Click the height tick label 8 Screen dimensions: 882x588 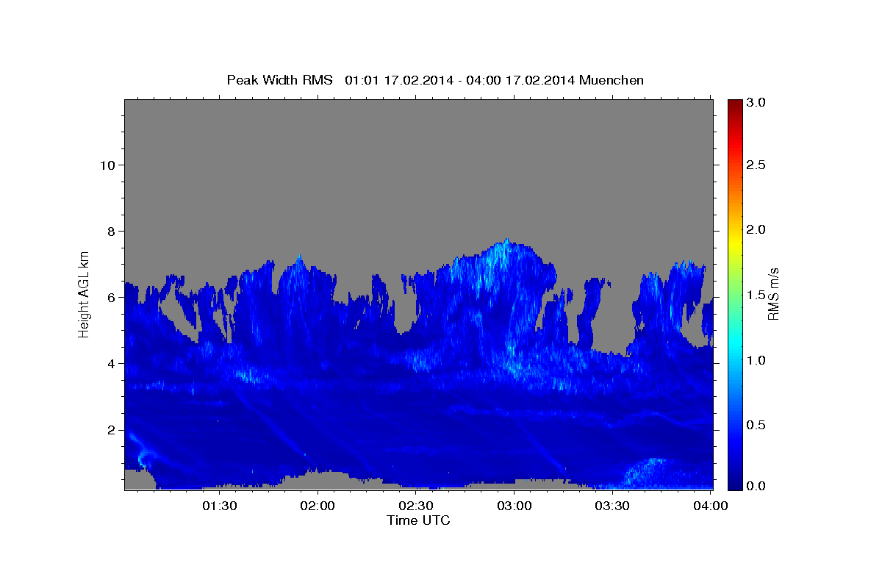(110, 231)
